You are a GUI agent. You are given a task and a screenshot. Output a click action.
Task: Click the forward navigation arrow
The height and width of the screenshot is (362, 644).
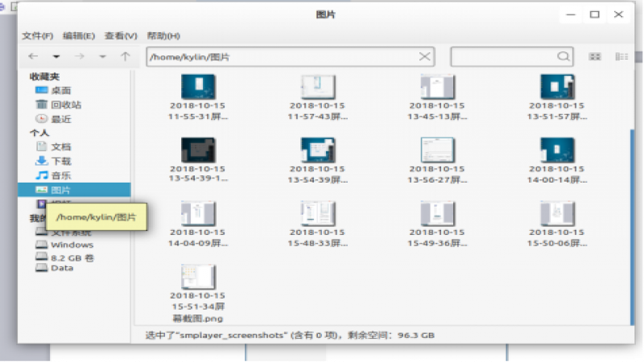tap(79, 56)
